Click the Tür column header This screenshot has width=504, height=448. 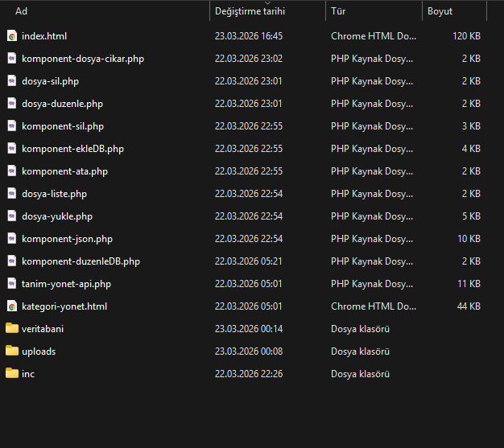(x=338, y=11)
